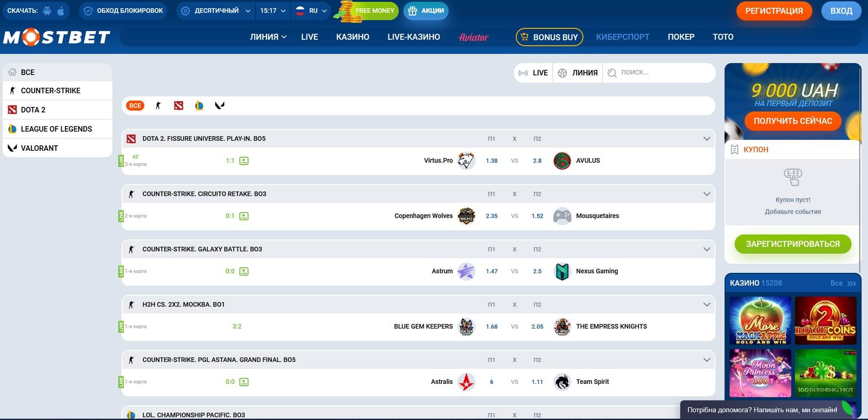Image resolution: width=868 pixels, height=420 pixels.
Task: Click the BONUS BUY button
Action: 549,37
